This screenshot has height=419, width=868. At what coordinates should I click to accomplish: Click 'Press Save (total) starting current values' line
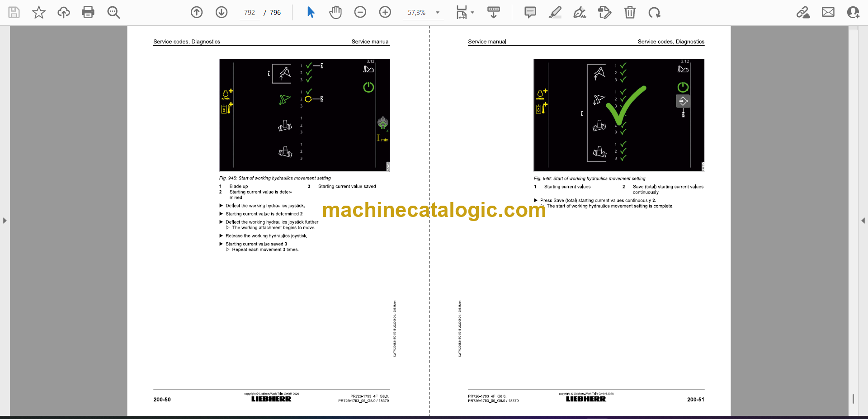click(x=598, y=200)
